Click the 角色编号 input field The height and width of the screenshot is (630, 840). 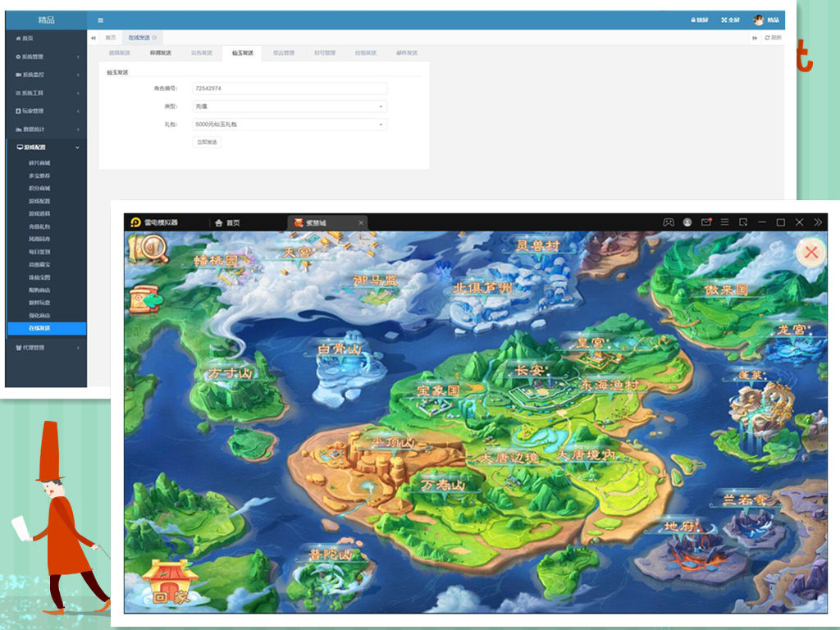point(290,89)
